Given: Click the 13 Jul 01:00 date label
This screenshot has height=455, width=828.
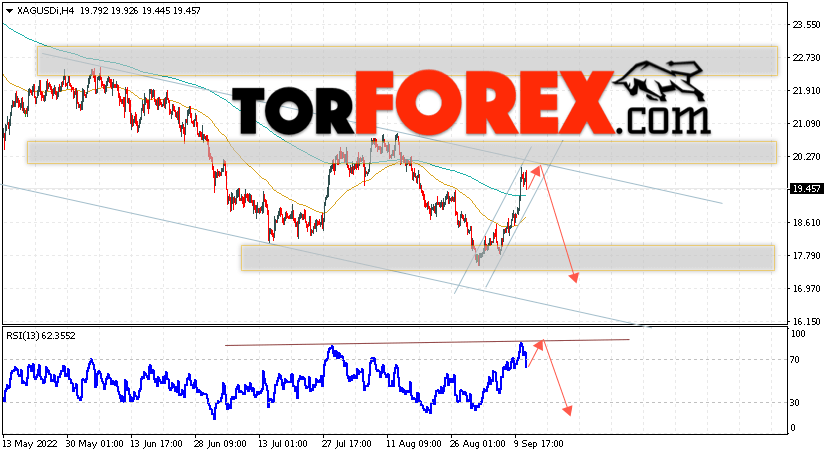Looking at the screenshot, I should tap(283, 444).
